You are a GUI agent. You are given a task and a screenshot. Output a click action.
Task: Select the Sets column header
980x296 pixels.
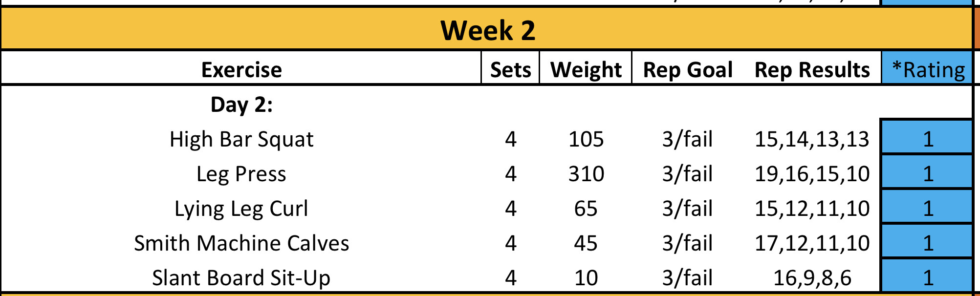pos(510,70)
